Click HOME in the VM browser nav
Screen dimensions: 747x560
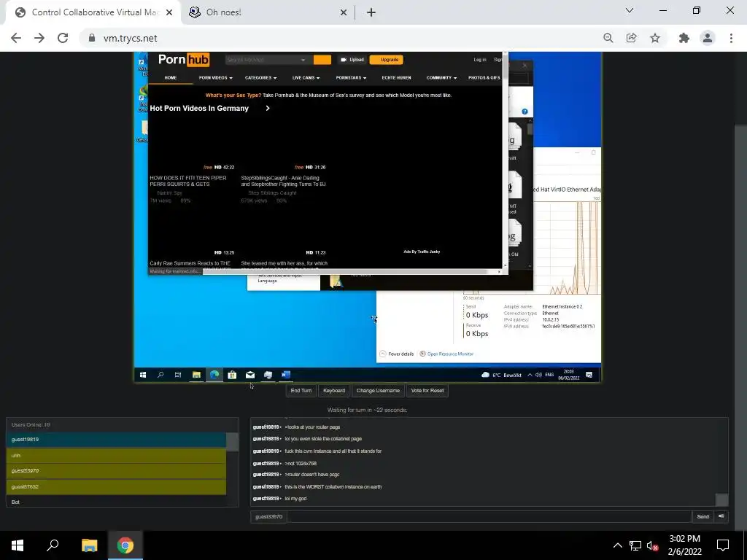171,77
